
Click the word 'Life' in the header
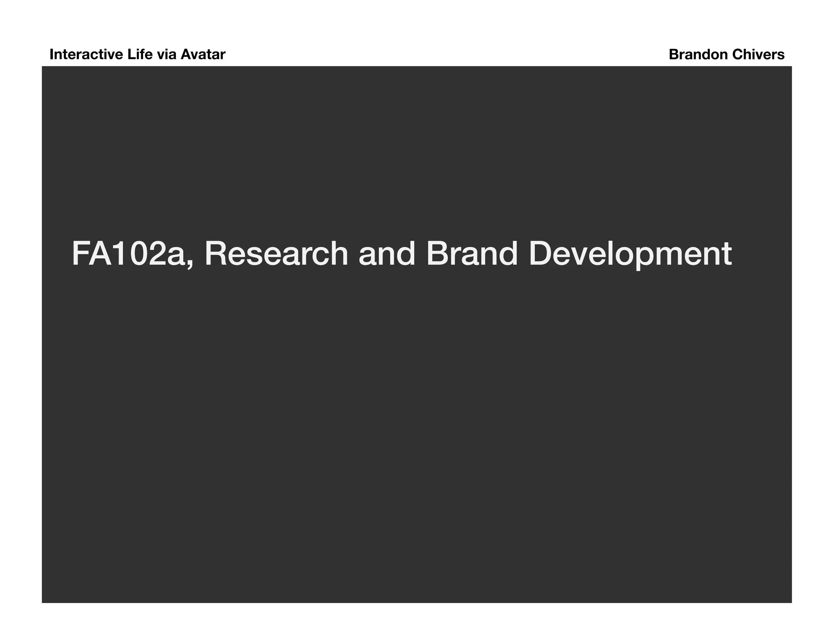[x=140, y=55]
